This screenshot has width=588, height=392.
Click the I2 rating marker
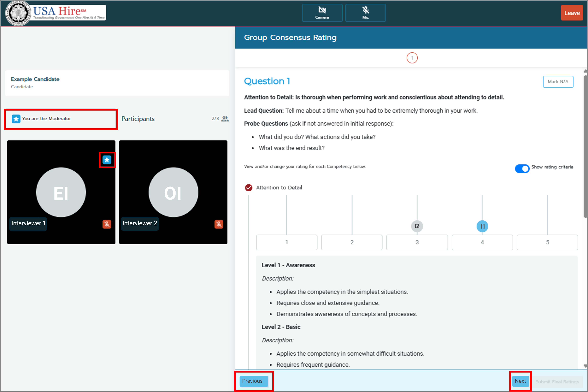(417, 226)
